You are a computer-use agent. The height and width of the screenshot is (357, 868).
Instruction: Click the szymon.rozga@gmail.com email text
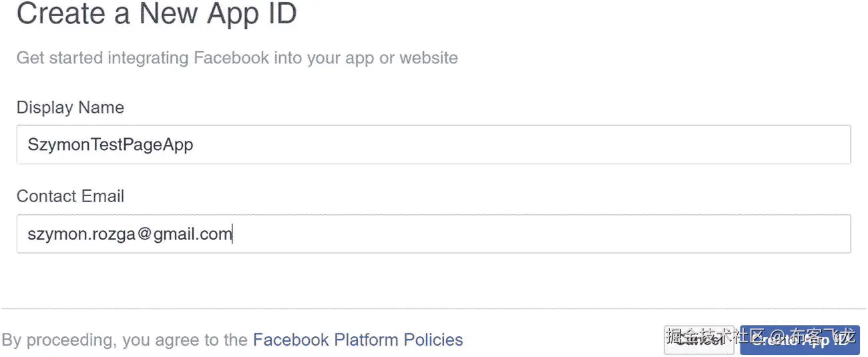pyautogui.click(x=130, y=234)
